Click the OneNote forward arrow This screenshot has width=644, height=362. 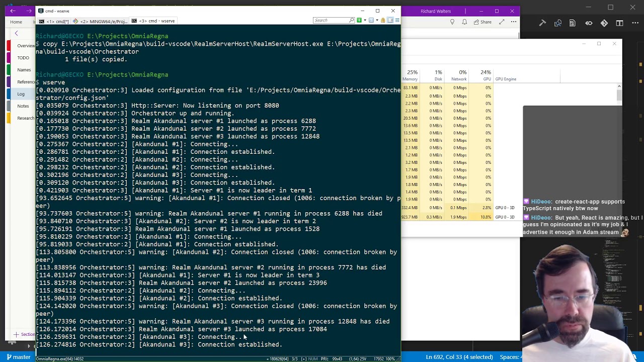(28, 11)
